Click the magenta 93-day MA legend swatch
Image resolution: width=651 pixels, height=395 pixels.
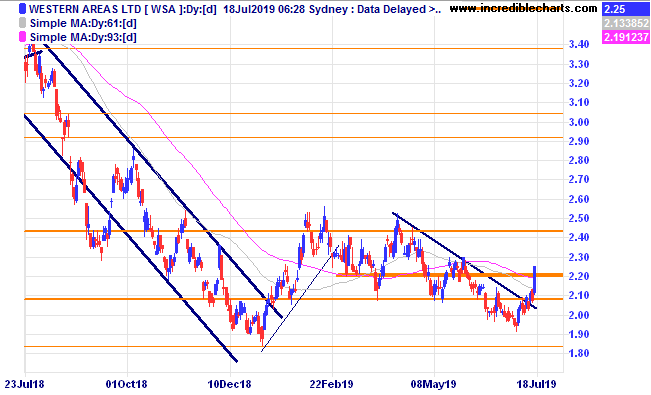pos(22,37)
